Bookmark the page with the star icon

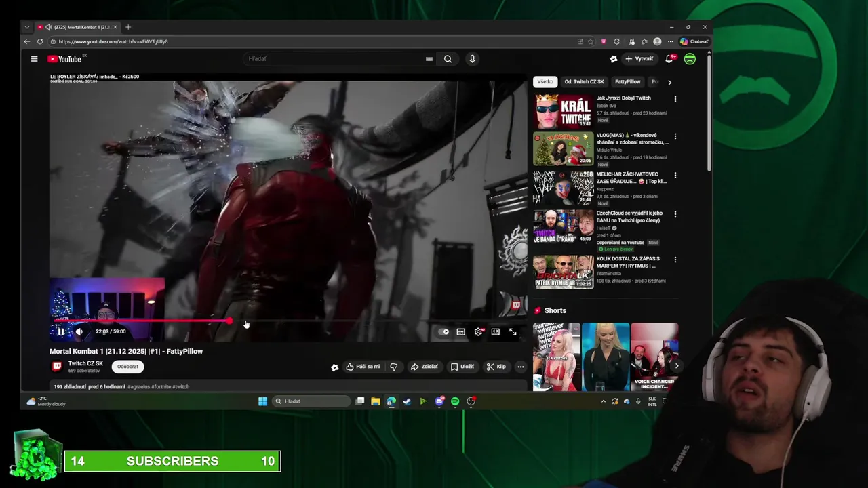(591, 41)
